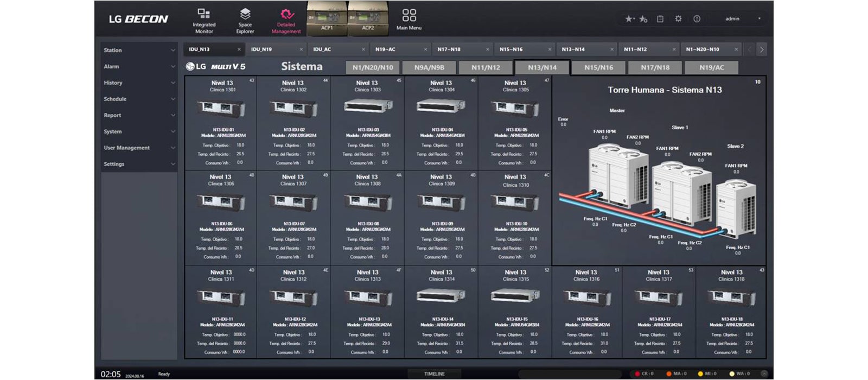Select the Clinica 1314 indoor unit icon
Viewport: 868px width, 380px height.
[x=441, y=295]
